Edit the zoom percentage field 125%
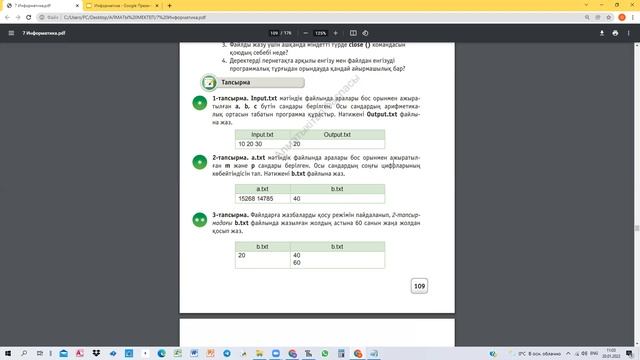Screen dimensions: 640x360 (320, 33)
